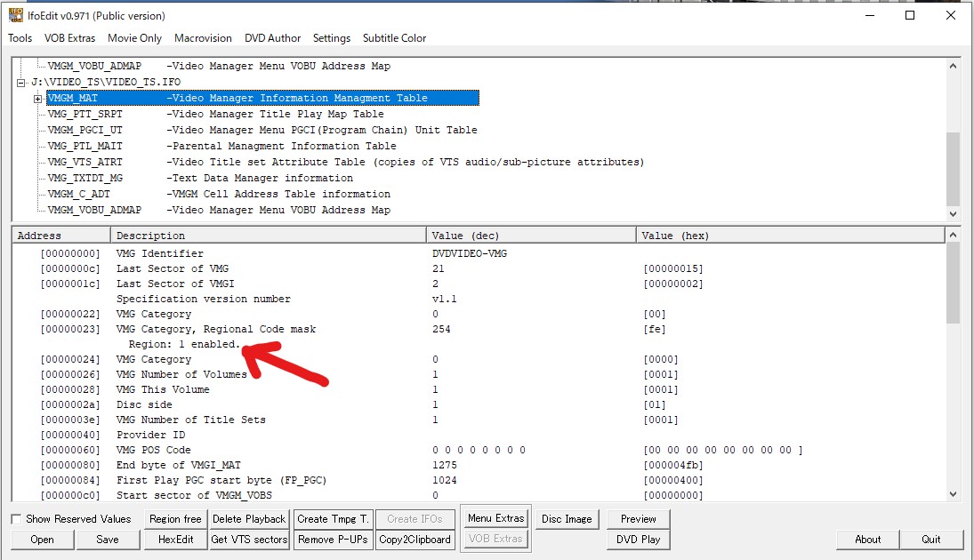The height and width of the screenshot is (560, 974).
Task: Click the details table scrollbar thumb
Action: (953, 283)
